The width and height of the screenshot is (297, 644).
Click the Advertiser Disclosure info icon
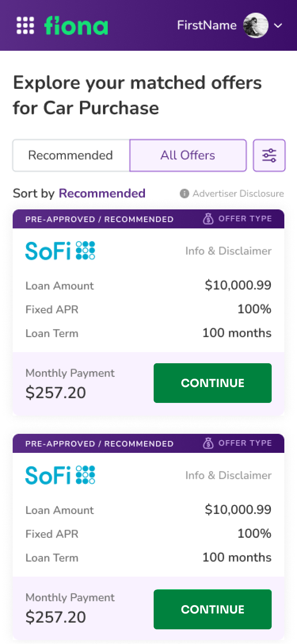(x=184, y=194)
